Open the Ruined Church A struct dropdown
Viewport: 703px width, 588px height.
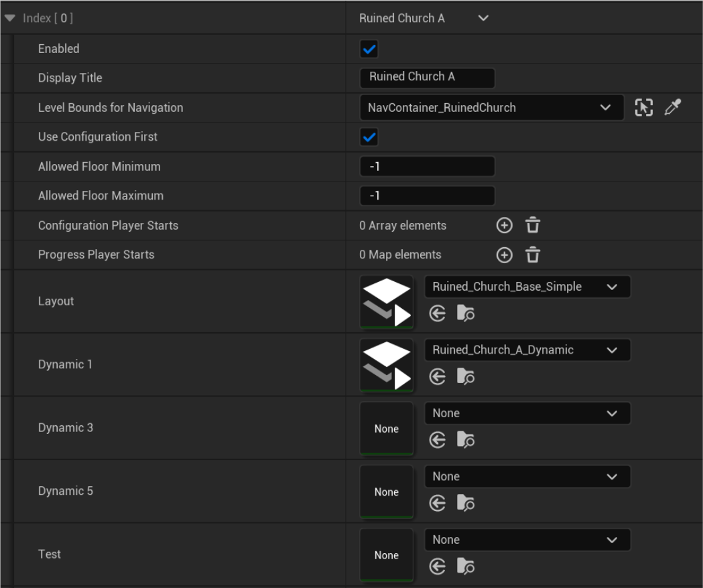(483, 18)
